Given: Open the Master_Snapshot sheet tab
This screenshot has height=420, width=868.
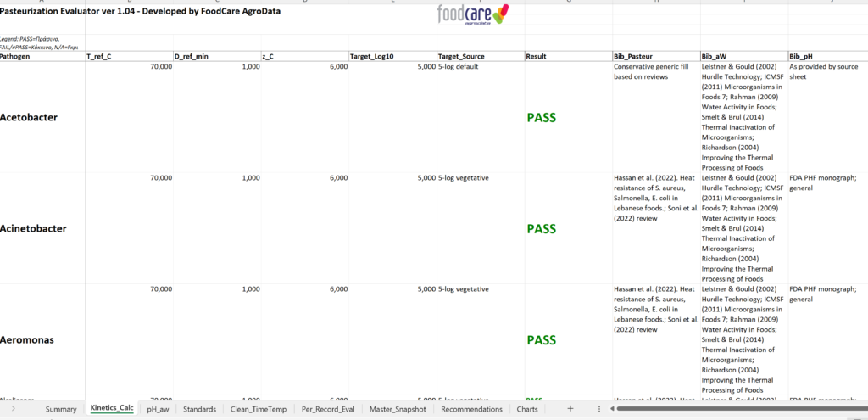Looking at the screenshot, I should (x=398, y=409).
